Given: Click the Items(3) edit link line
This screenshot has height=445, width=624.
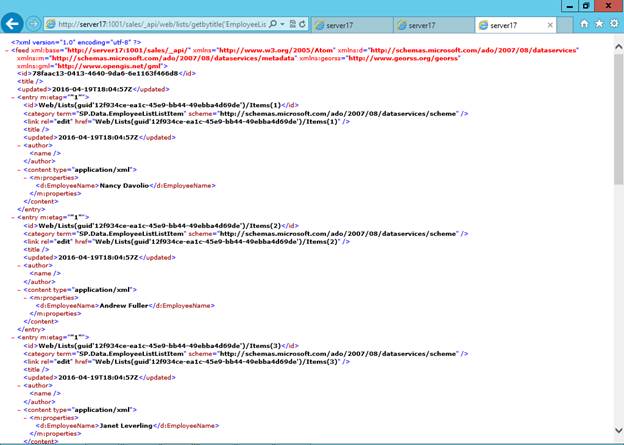Looking at the screenshot, I should (x=187, y=361).
